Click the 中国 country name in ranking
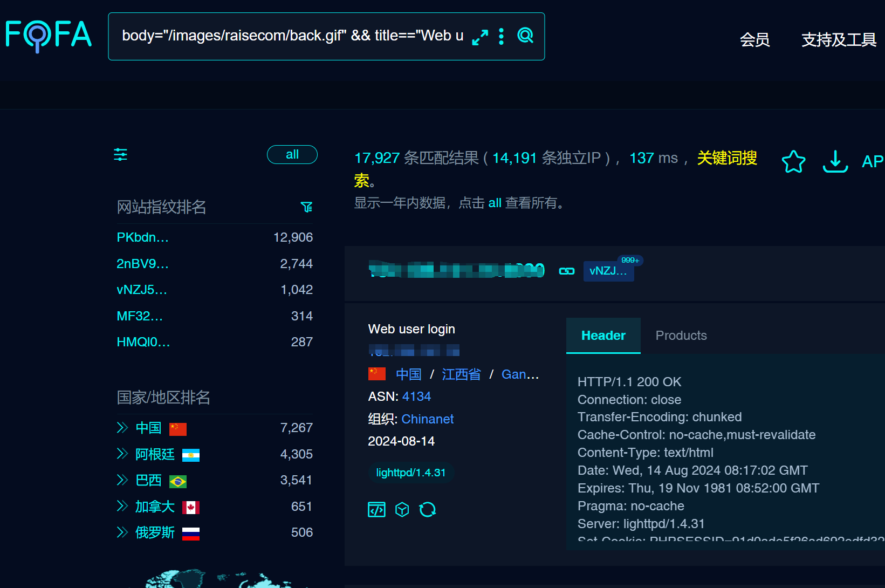Viewport: 885px width, 588px height. click(148, 428)
